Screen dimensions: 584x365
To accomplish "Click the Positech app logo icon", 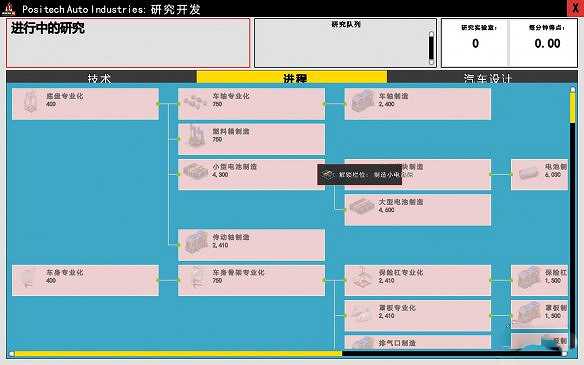I will point(8,8).
